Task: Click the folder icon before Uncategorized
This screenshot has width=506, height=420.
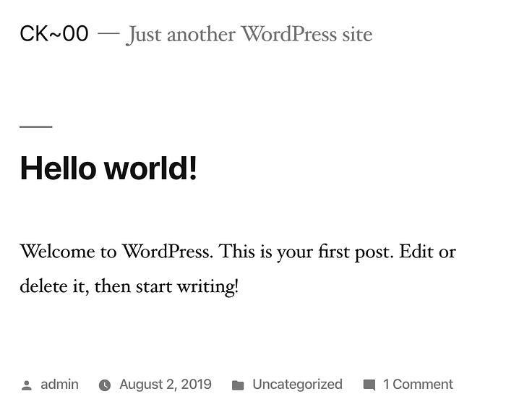Action: coord(238,385)
